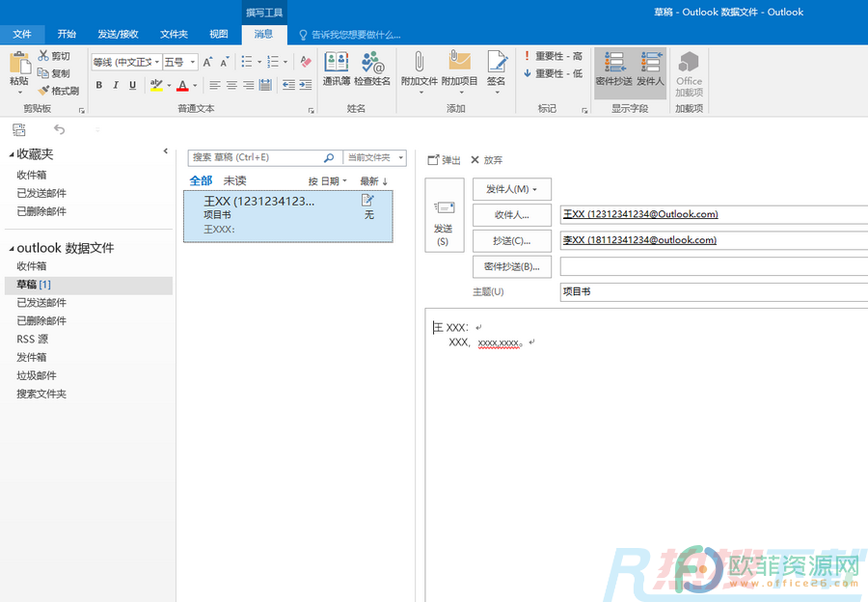Viewport: 868px width, 602px height.
Task: Apply a bulleted list
Action: [247, 62]
